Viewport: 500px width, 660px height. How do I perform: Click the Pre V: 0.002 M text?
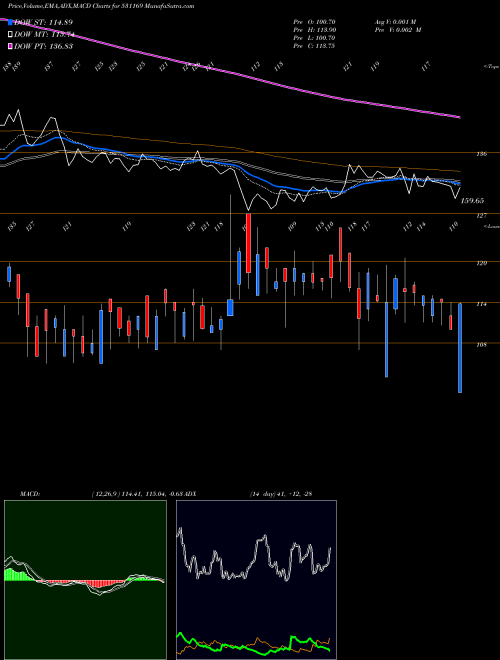click(x=398, y=30)
